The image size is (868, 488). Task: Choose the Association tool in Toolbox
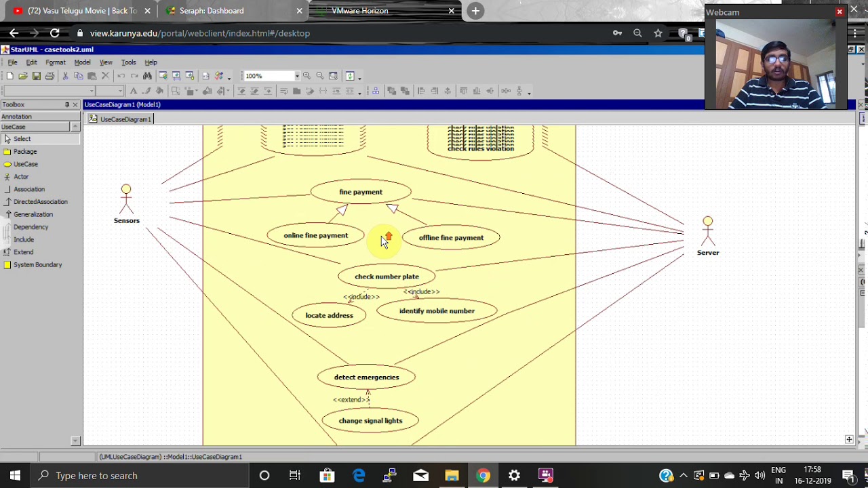pos(29,189)
